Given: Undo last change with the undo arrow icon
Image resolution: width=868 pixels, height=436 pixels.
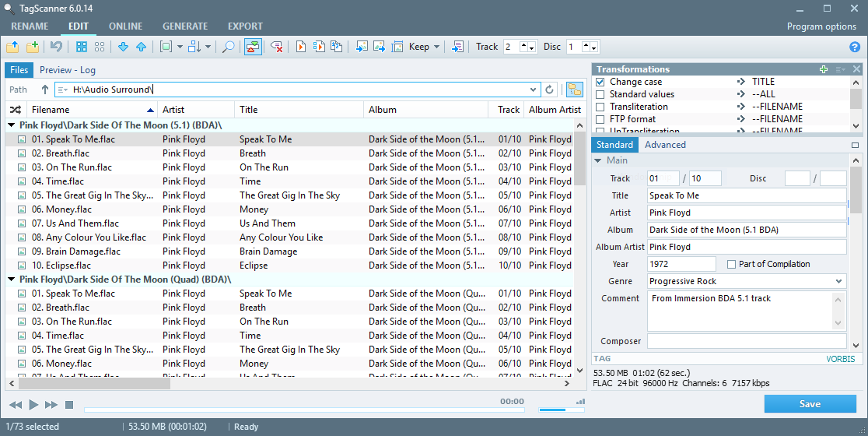Looking at the screenshot, I should click(x=56, y=47).
